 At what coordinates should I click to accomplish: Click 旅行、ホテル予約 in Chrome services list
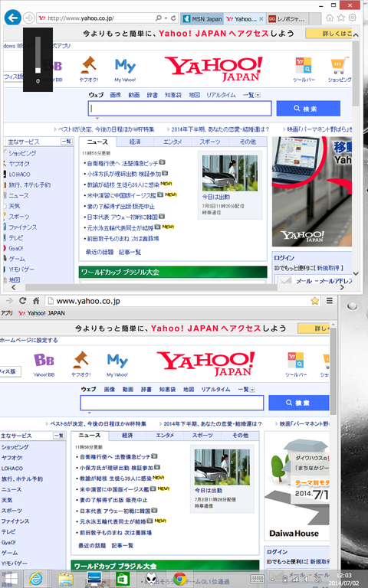point(21,479)
